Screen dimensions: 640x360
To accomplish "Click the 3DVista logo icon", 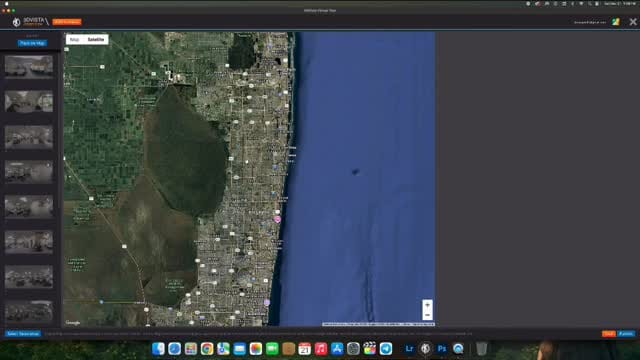I will (16, 22).
